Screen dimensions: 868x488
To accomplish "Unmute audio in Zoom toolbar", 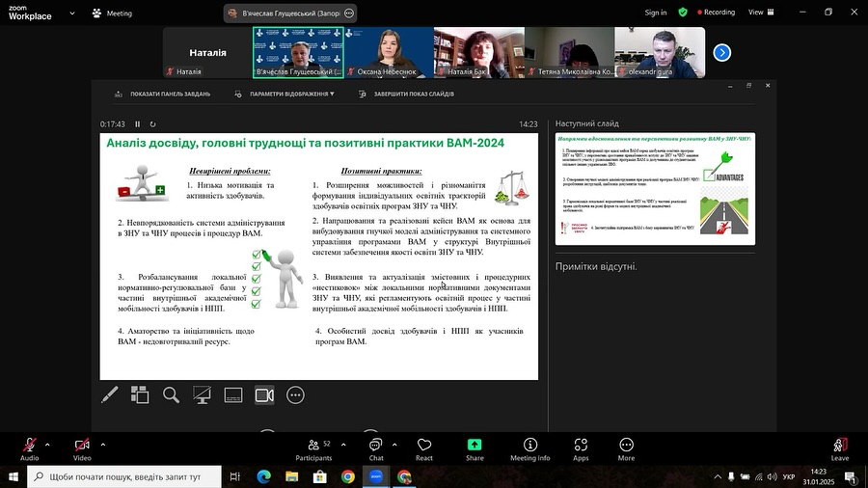I will [x=29, y=449].
